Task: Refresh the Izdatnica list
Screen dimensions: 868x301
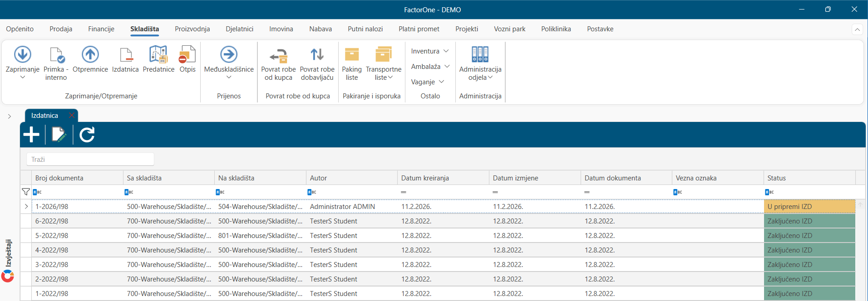Action: point(87,135)
